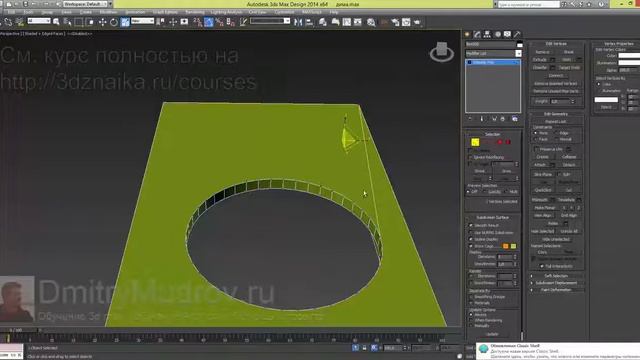Image resolution: width=640 pixels, height=360 pixels.
Task: Click the Remove Modifier trash icon
Action: 503,119
